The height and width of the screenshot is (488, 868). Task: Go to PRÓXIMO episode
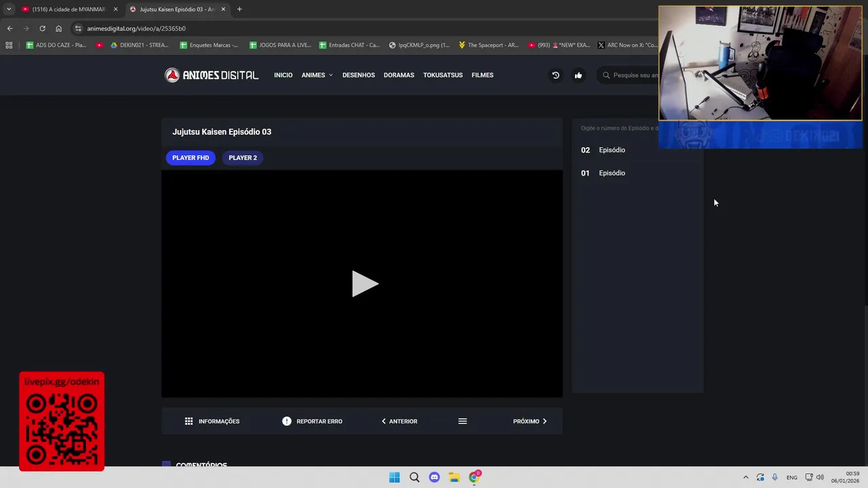[x=530, y=421]
